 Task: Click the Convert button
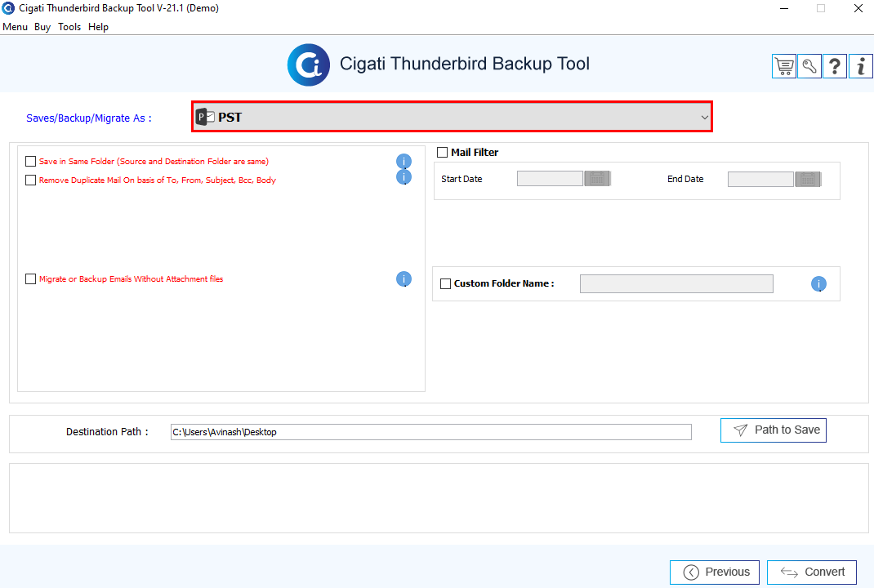point(812,572)
